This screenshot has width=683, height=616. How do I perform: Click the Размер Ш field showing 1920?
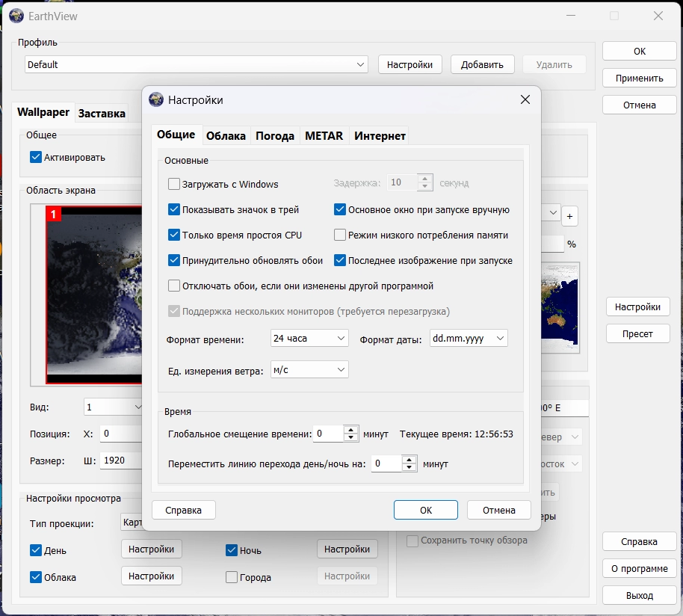click(x=121, y=461)
